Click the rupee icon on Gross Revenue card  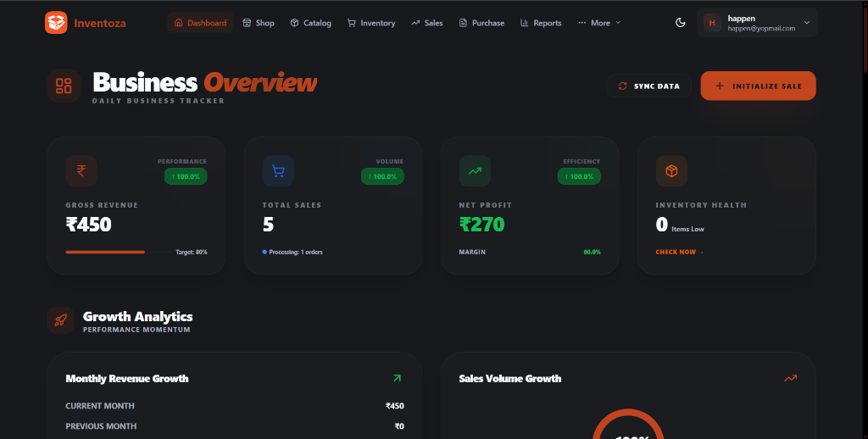tap(81, 170)
